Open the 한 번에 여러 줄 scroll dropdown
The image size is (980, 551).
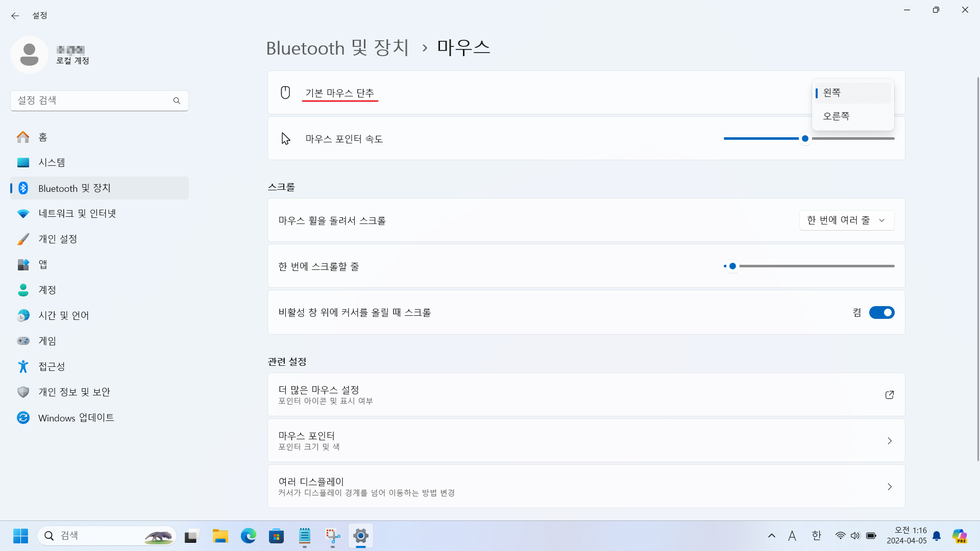pyautogui.click(x=846, y=220)
